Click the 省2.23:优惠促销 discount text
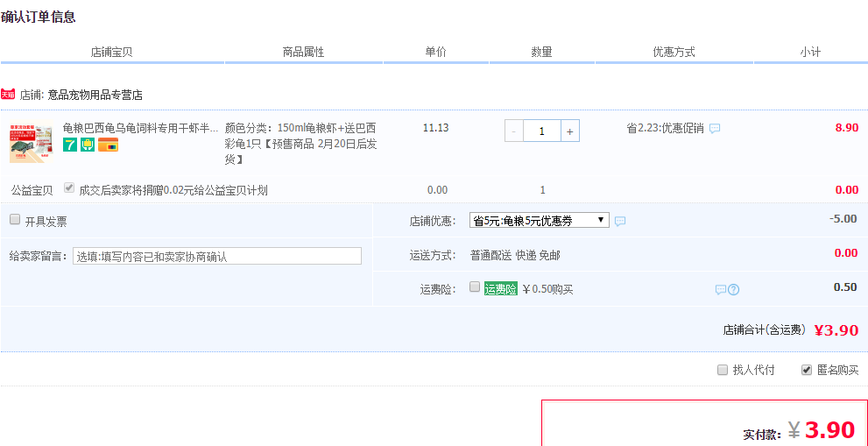Viewport: 868px width, 446px height. [665, 129]
